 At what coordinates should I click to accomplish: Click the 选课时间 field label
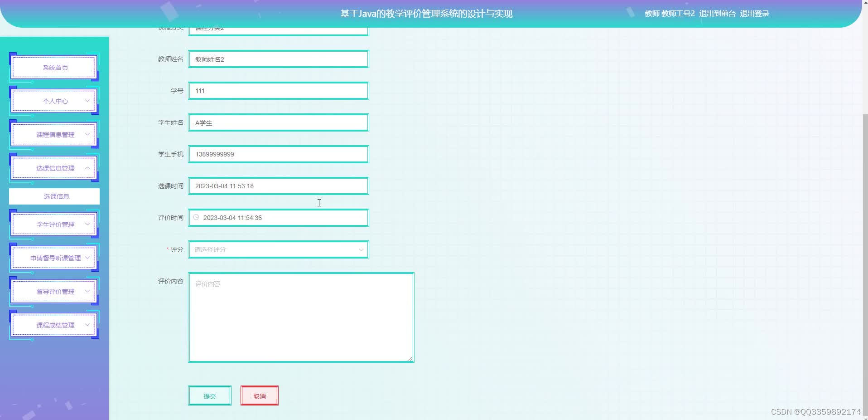[170, 186]
